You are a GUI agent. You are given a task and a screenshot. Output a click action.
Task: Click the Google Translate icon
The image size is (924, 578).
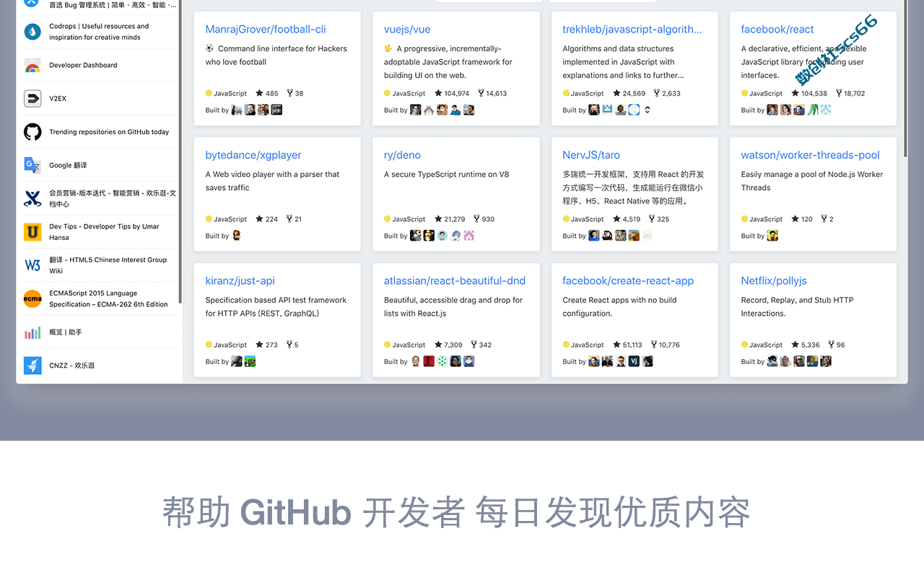32,165
